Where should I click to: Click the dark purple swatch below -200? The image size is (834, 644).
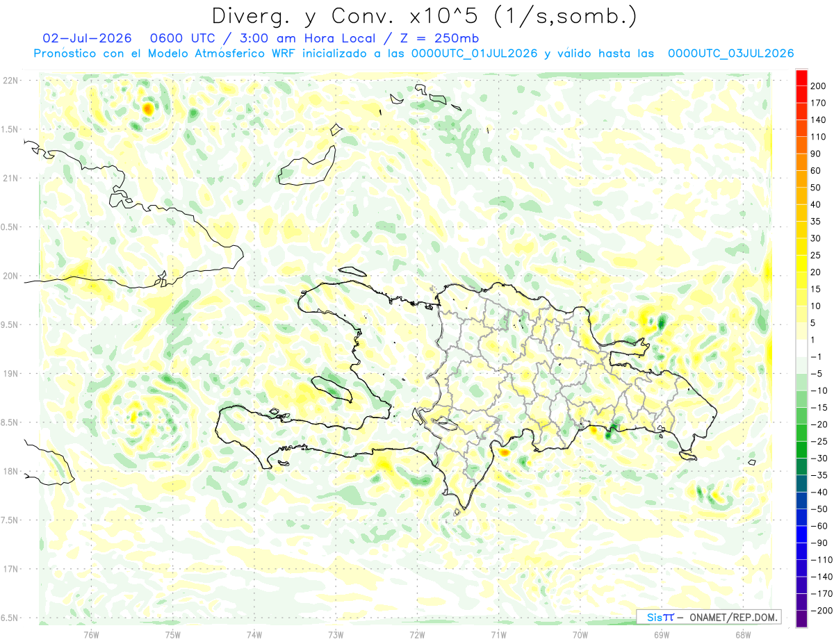pos(801,618)
